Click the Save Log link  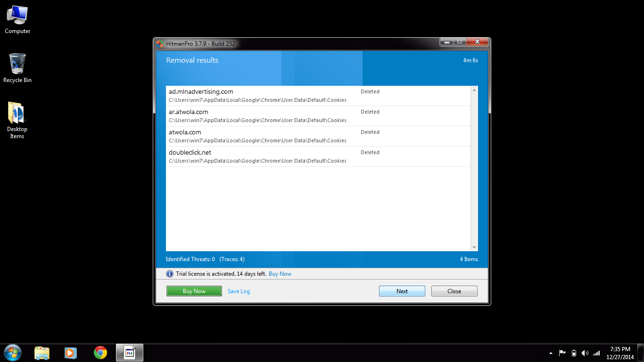tap(239, 291)
